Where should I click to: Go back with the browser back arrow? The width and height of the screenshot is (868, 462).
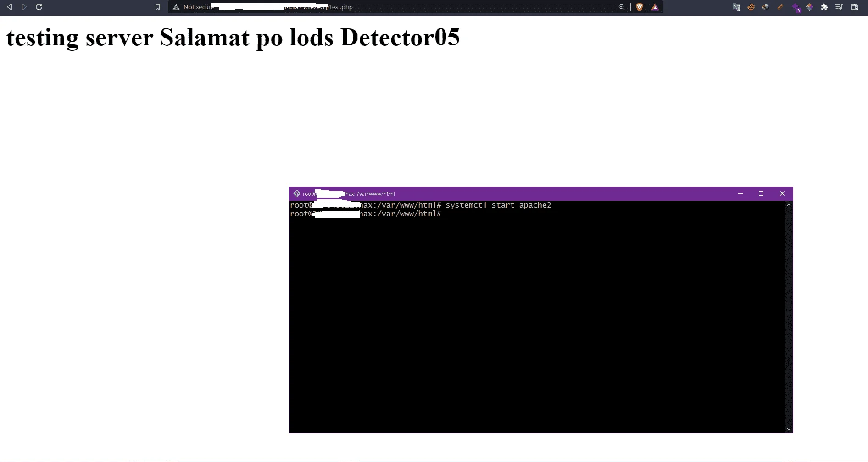pyautogui.click(x=10, y=7)
